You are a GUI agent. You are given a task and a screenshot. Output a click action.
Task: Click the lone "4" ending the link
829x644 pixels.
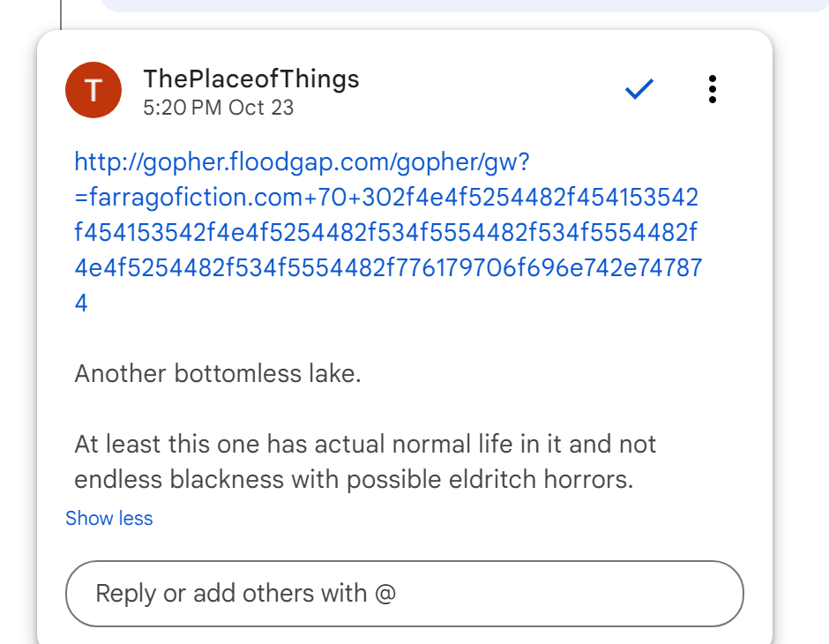[x=82, y=303]
